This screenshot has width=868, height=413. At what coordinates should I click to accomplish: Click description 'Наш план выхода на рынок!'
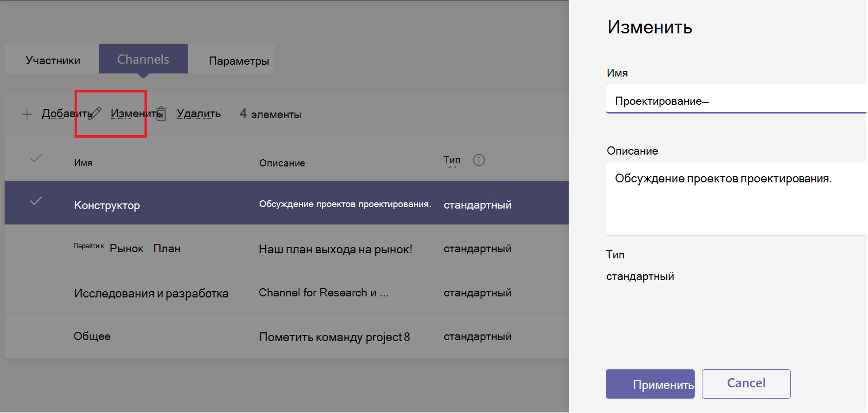pyautogui.click(x=335, y=250)
